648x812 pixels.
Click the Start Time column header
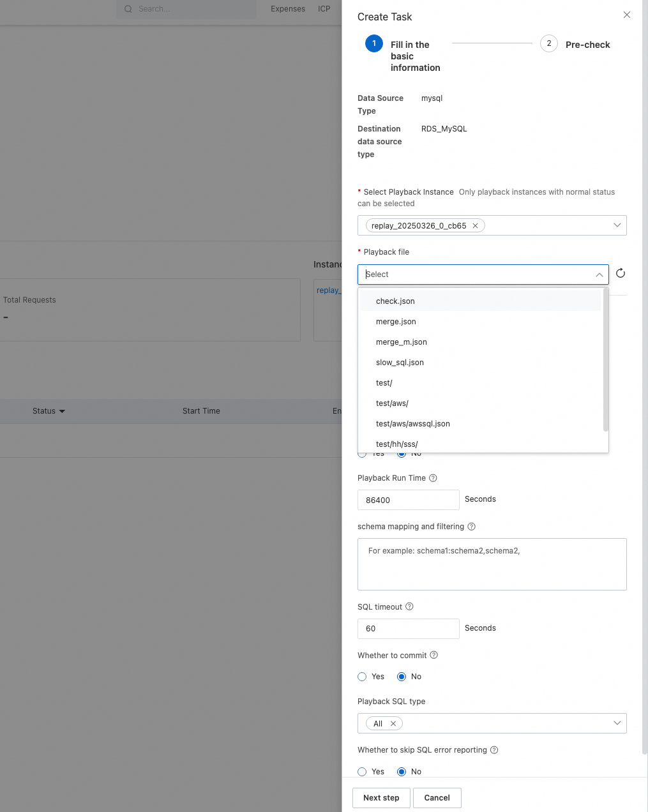pos(201,411)
